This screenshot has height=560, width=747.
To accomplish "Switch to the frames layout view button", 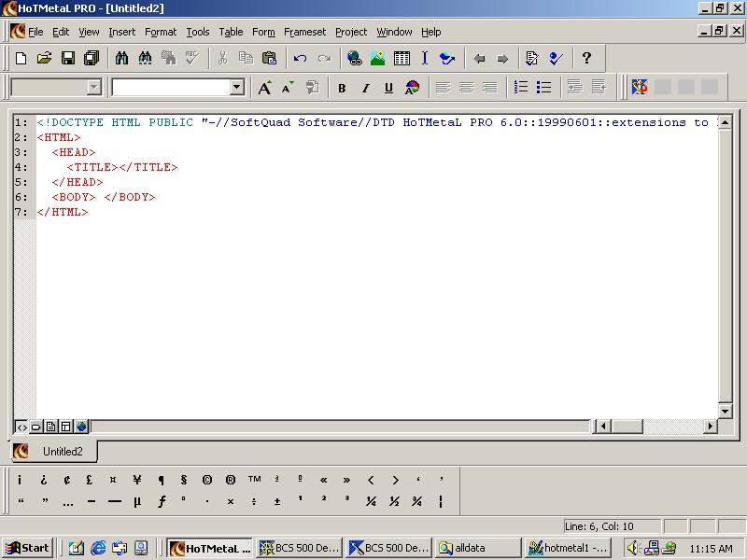I will tap(66, 427).
